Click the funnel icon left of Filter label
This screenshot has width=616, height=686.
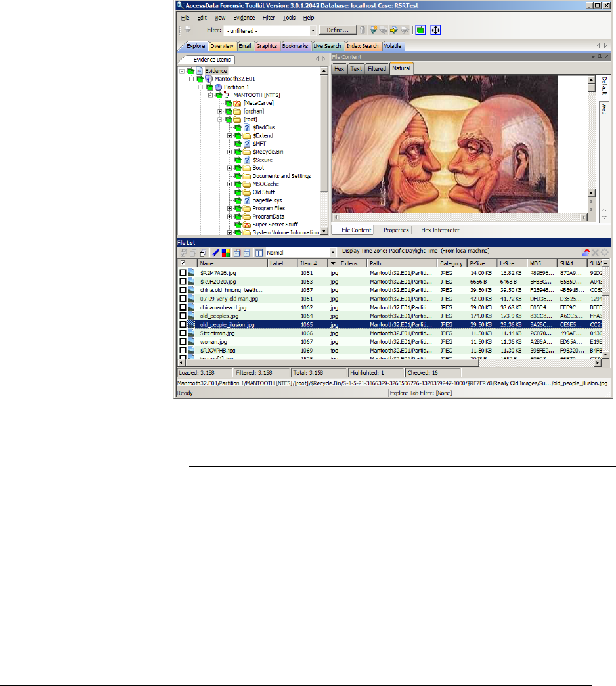point(187,30)
